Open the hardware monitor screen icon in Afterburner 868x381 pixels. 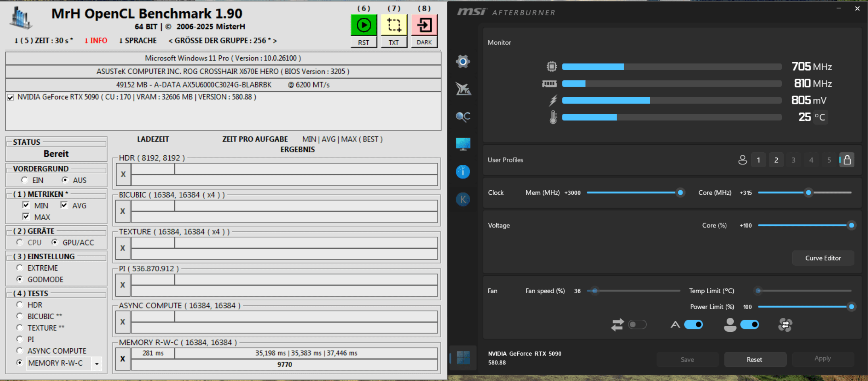pos(463,144)
